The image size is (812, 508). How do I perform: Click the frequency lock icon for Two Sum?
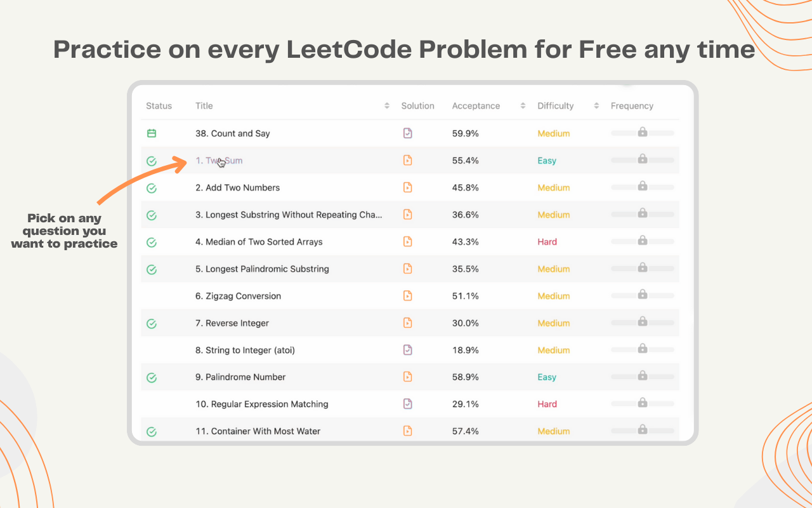tap(643, 159)
